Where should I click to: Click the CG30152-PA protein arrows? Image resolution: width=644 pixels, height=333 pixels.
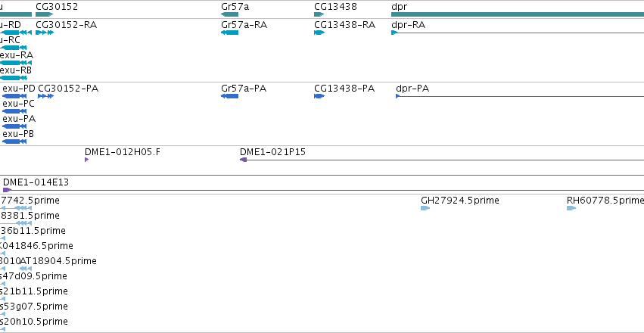point(45,96)
